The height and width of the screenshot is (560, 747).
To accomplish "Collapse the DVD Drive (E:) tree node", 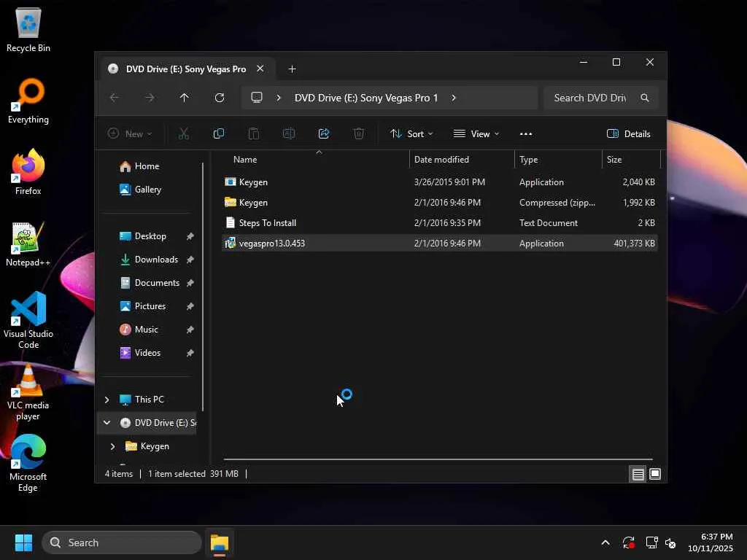I will point(107,423).
